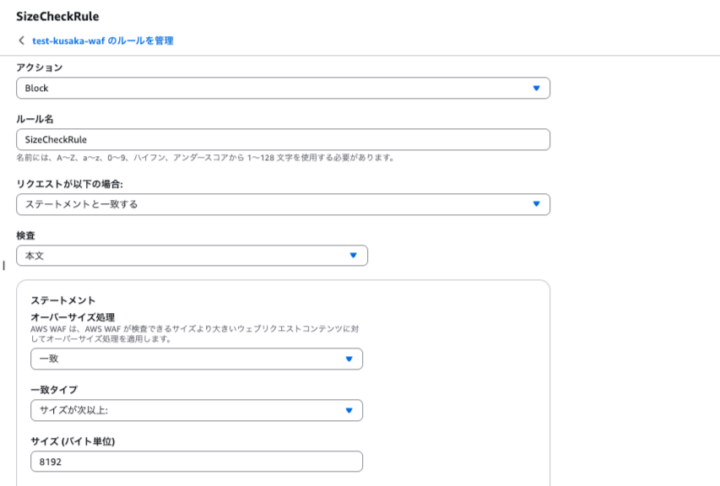The height and width of the screenshot is (486, 720).
Task: Click the arrow icon of the リクエストが以下の場合 dropdown
Action: 537,204
